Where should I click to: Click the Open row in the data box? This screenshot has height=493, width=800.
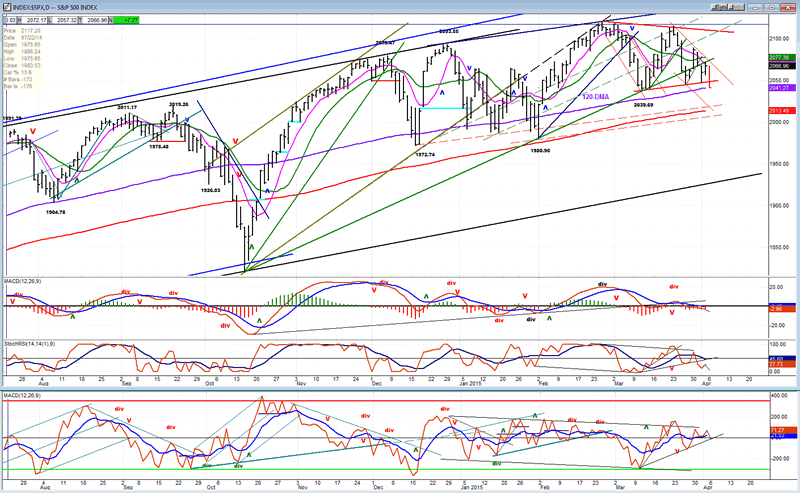(x=22, y=44)
